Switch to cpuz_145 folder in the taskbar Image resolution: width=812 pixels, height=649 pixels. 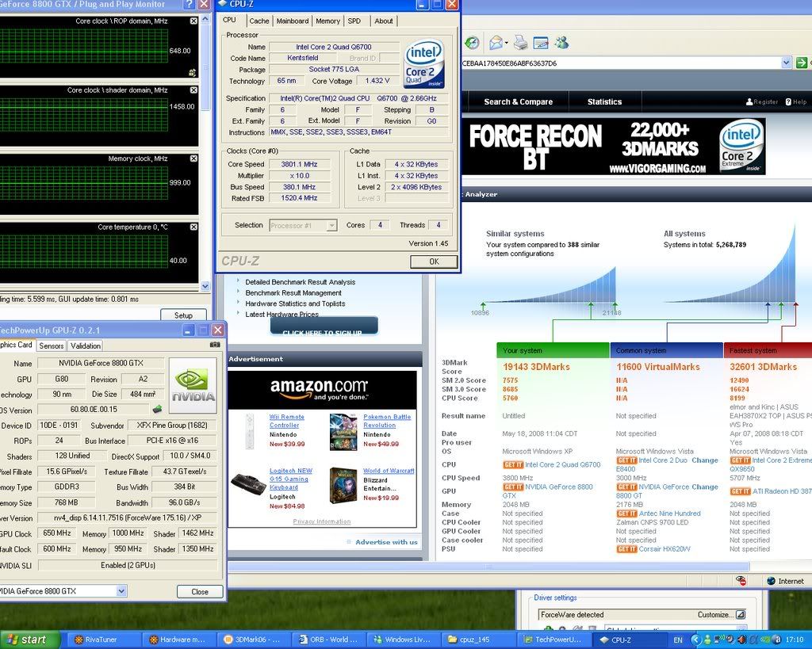477,639
